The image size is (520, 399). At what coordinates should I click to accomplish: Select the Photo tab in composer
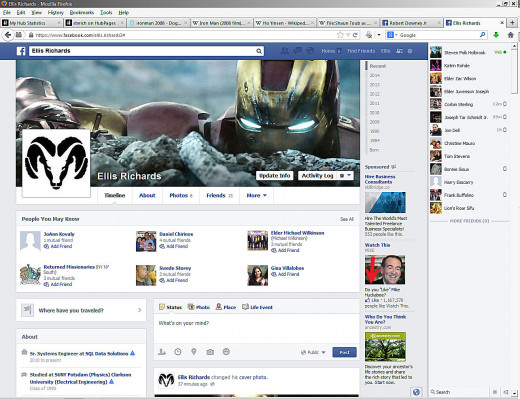tap(199, 307)
